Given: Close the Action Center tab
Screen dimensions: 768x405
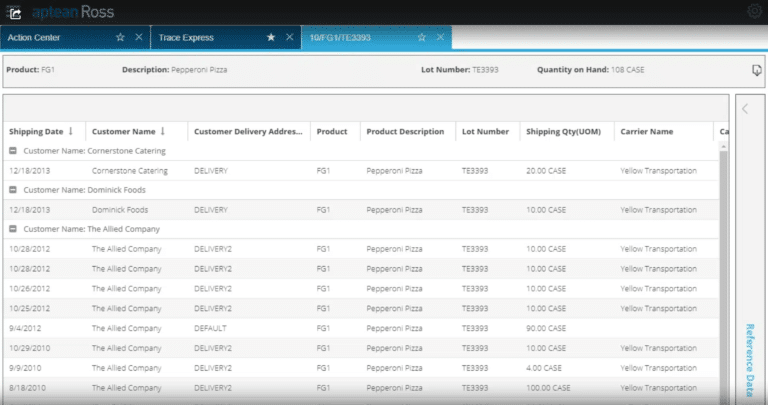Looking at the screenshot, I should click(x=139, y=37).
